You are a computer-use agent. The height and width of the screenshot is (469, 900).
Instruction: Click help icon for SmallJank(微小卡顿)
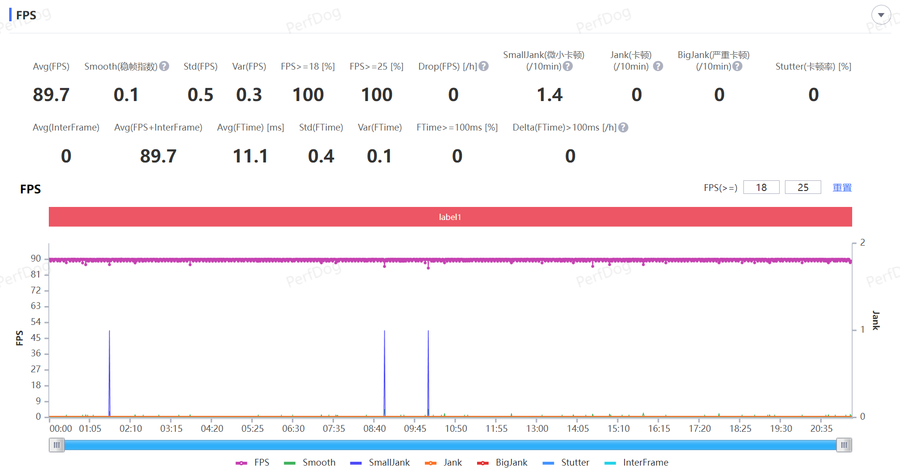(x=567, y=67)
